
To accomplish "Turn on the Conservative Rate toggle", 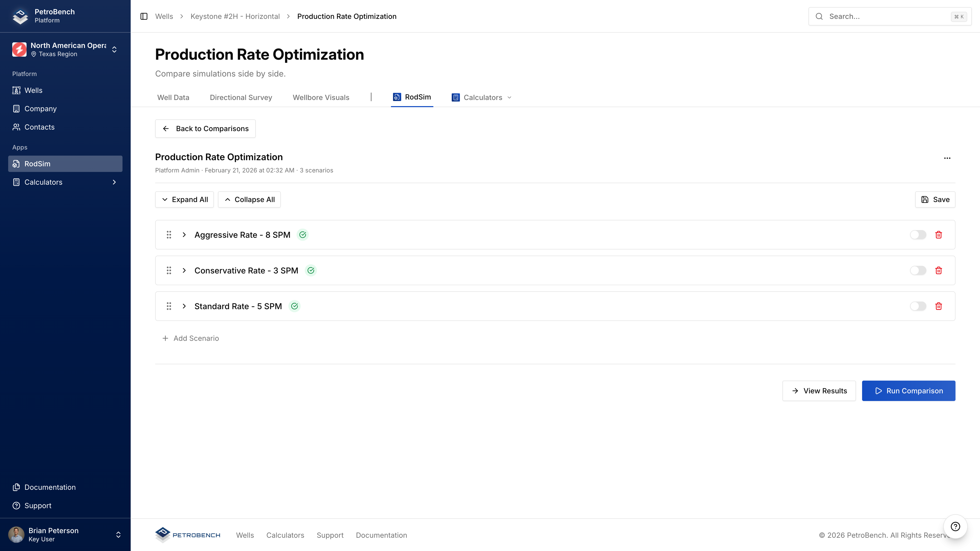I will click(918, 270).
